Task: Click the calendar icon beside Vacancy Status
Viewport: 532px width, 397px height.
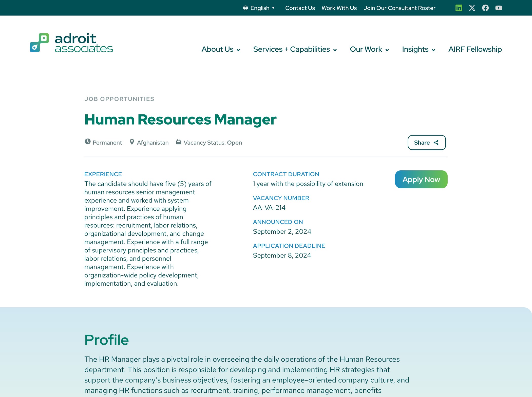Action: 179,142
